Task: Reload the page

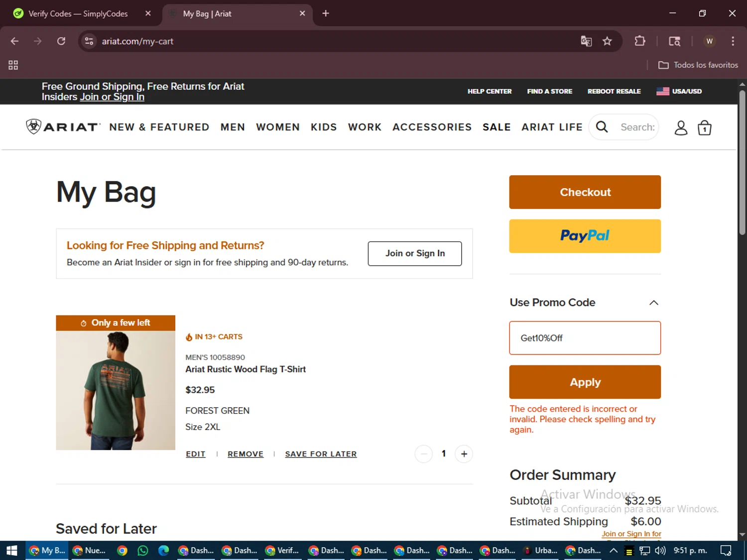Action: point(61,41)
